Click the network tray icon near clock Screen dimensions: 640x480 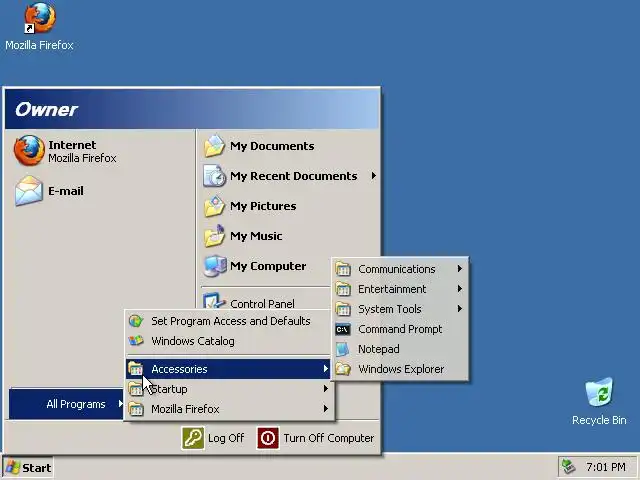coord(569,466)
